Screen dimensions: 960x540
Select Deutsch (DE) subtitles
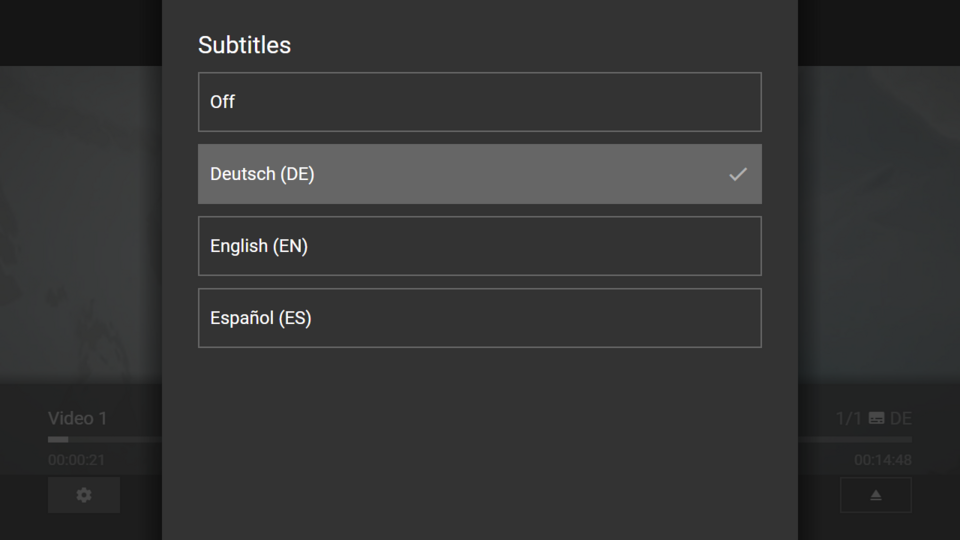479,174
